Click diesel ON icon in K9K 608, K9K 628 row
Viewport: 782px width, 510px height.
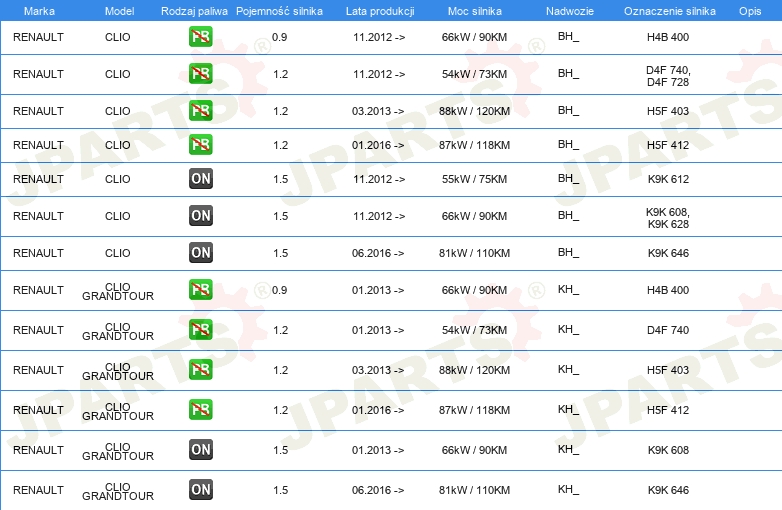[201, 215]
